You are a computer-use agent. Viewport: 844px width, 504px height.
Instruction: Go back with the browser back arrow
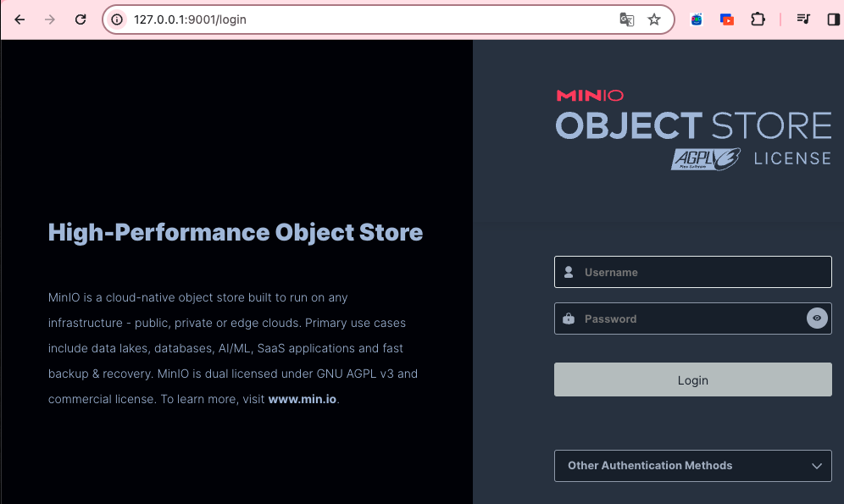(x=20, y=19)
